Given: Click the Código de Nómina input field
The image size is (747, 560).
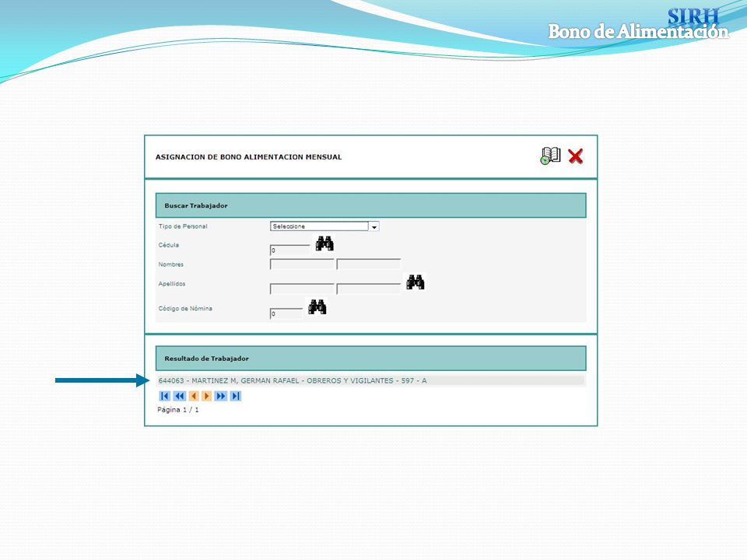Looking at the screenshot, I should tap(286, 313).
